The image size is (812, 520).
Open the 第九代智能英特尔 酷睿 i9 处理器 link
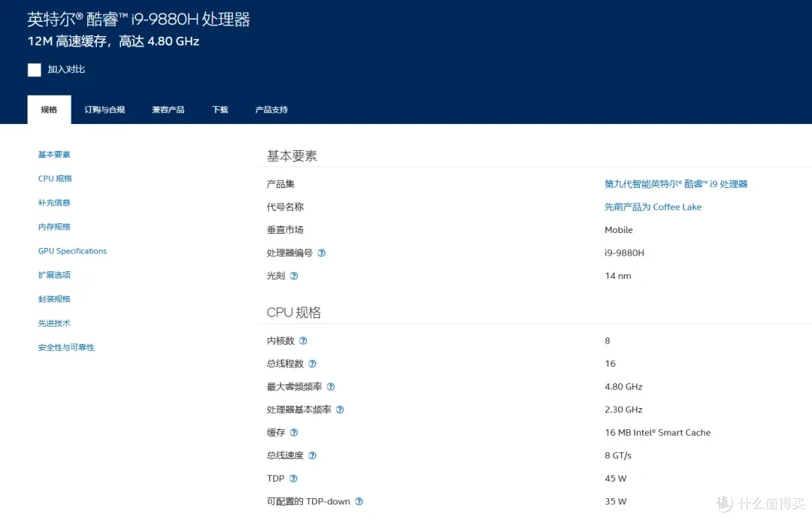676,184
